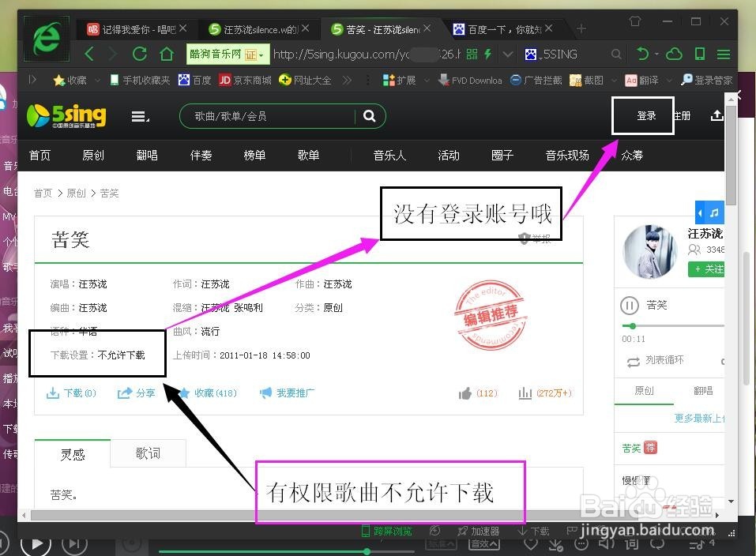Open the 榜单 charts nav item

[254, 156]
